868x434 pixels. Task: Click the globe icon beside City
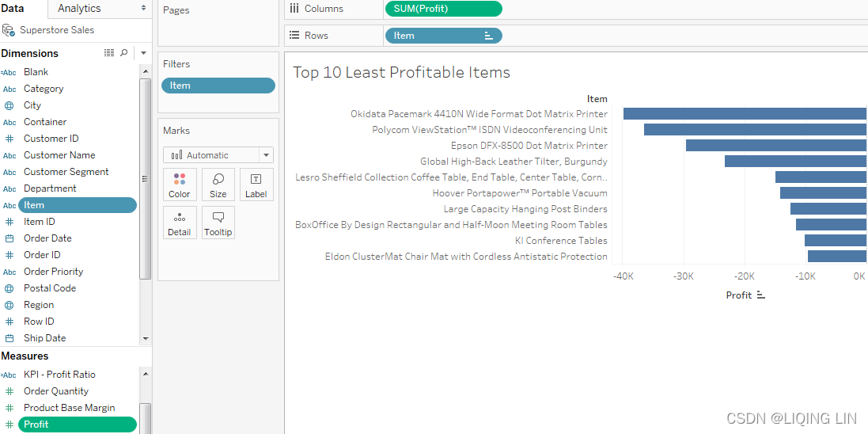click(x=9, y=105)
